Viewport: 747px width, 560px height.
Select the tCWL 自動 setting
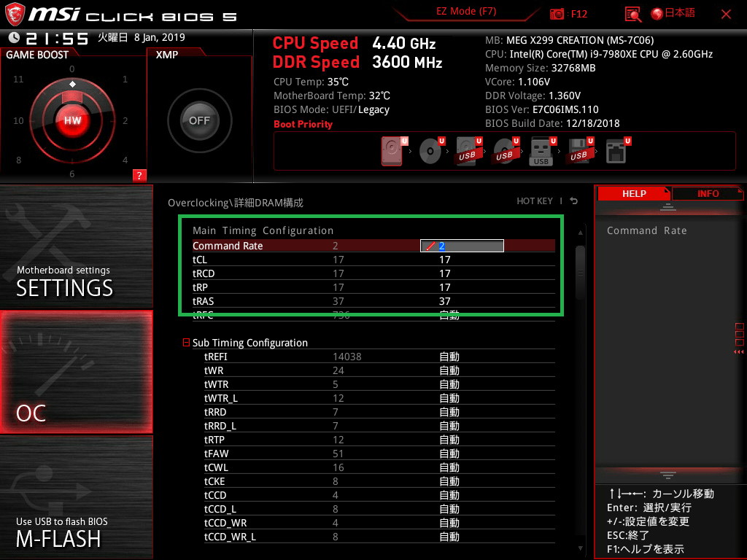click(x=449, y=467)
